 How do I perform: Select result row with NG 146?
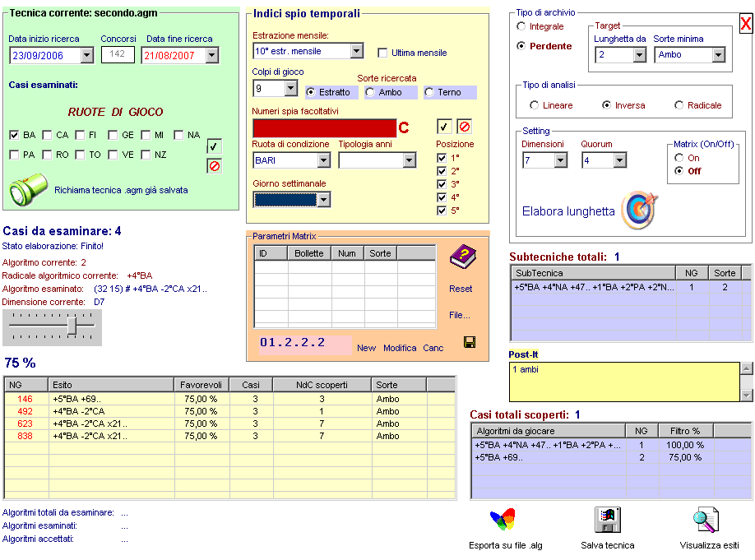pyautogui.click(x=229, y=399)
